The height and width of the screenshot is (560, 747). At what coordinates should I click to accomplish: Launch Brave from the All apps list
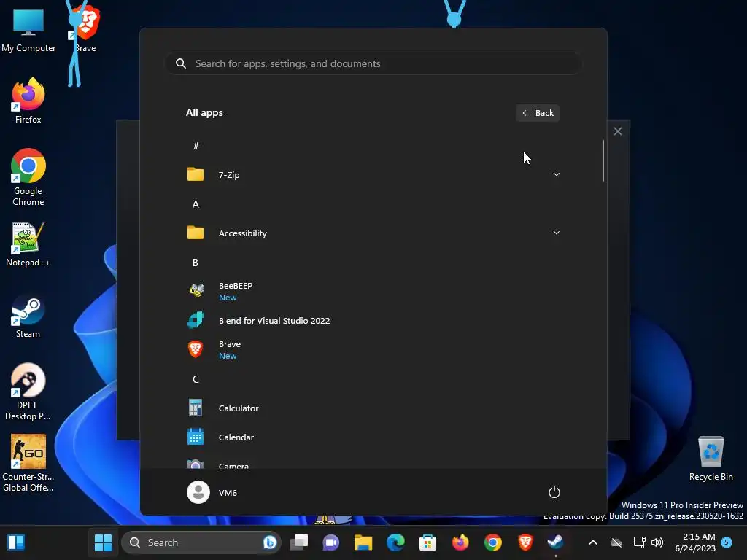point(373,349)
